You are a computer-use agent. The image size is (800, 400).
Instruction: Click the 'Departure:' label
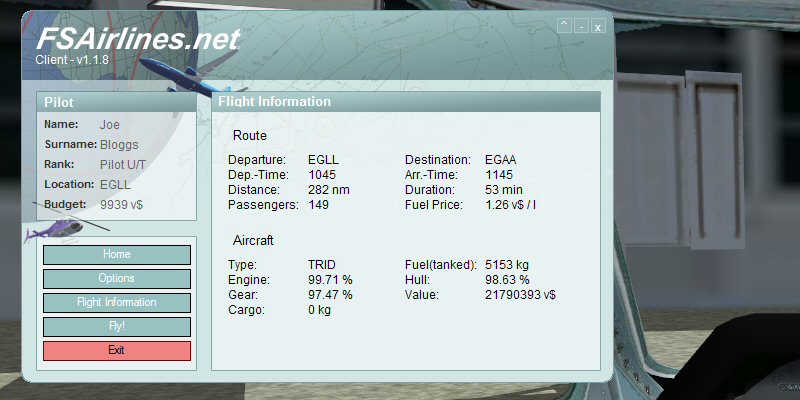point(257,160)
